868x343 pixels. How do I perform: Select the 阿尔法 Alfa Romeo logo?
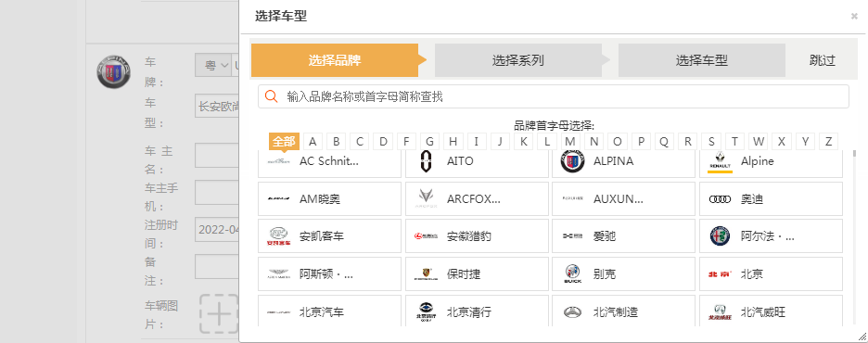tap(720, 236)
